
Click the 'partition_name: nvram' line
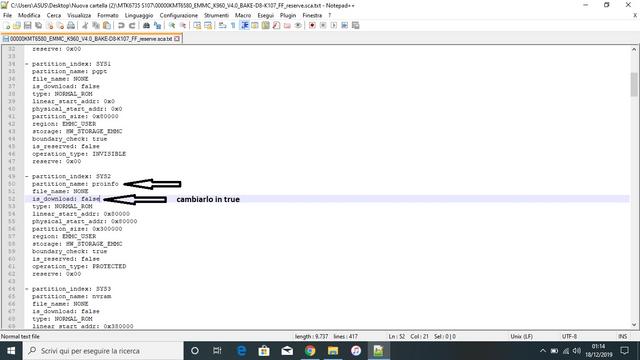coord(71,296)
